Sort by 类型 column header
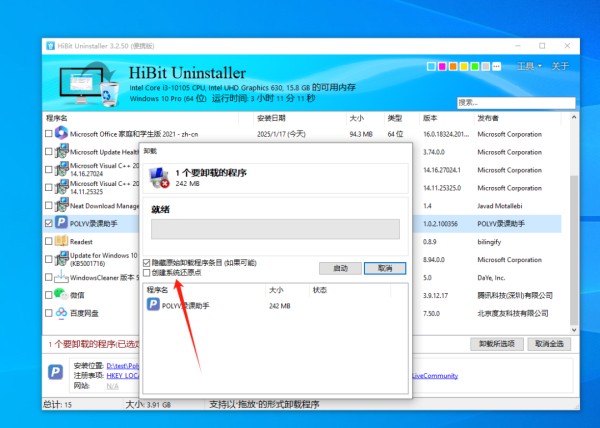The height and width of the screenshot is (428, 600). (395, 118)
